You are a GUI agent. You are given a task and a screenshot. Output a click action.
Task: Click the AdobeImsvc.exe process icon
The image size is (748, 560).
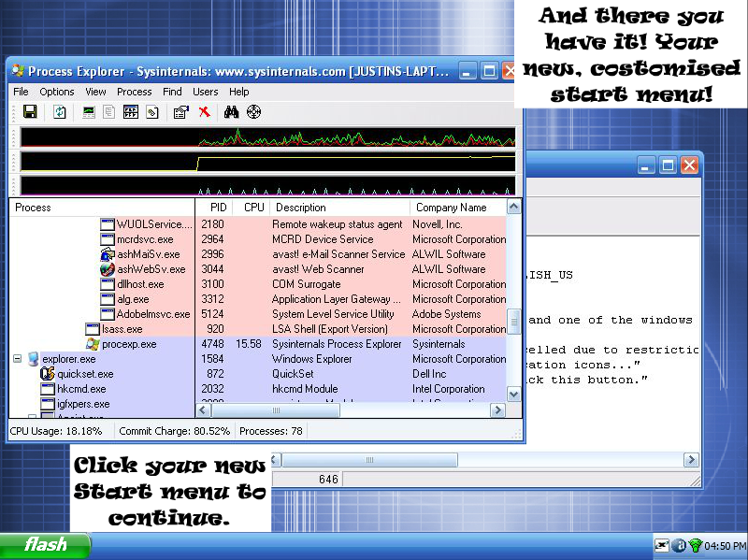point(108,314)
